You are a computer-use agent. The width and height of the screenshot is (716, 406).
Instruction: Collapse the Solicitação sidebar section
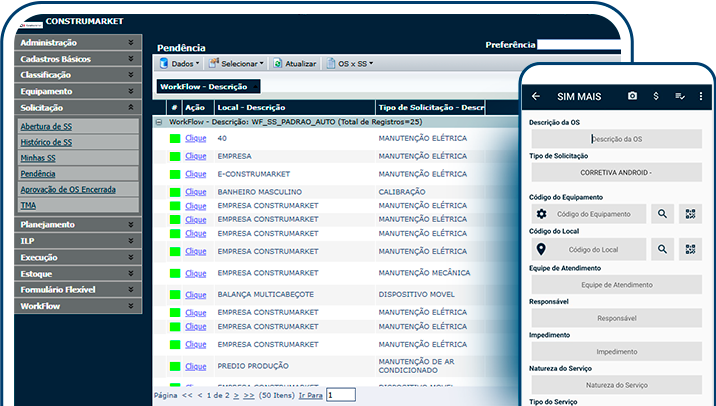[x=131, y=107]
